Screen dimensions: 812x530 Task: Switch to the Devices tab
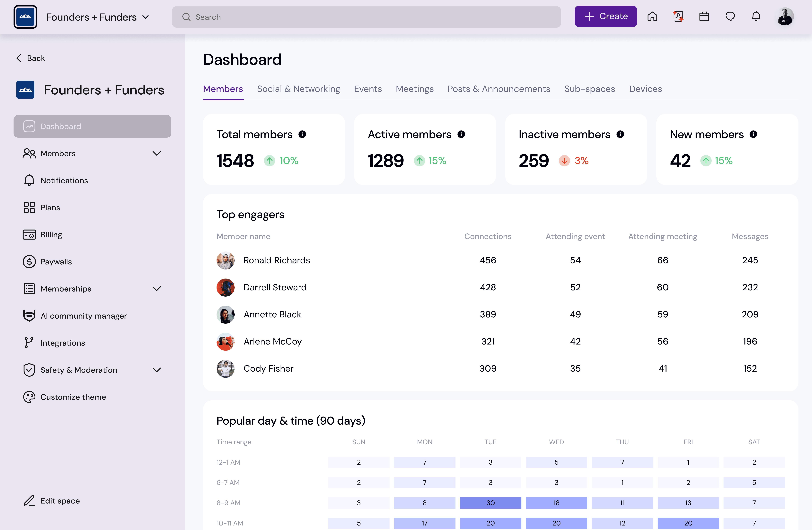click(x=645, y=89)
